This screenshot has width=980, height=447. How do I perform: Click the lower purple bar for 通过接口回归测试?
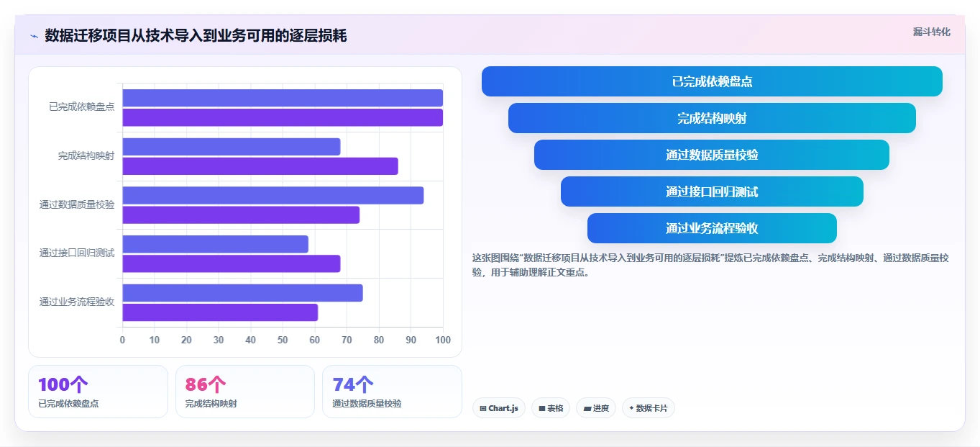click(232, 263)
